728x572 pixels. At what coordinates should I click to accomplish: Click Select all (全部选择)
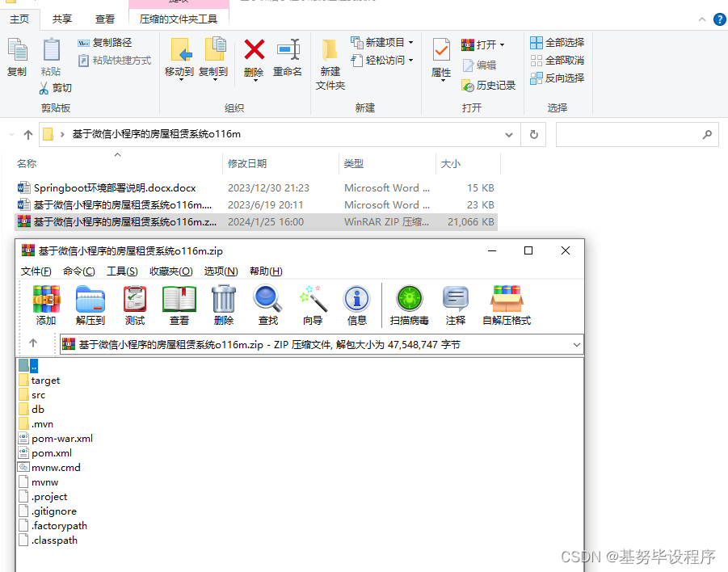point(557,43)
